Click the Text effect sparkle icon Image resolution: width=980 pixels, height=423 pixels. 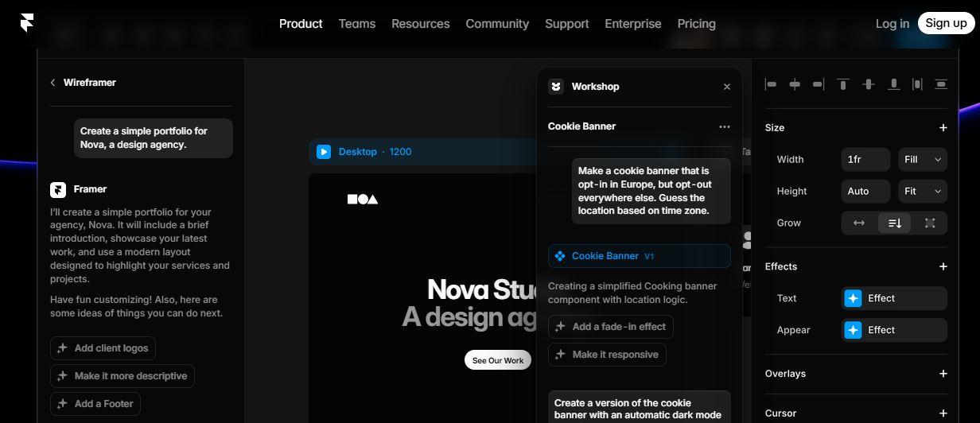click(x=853, y=298)
